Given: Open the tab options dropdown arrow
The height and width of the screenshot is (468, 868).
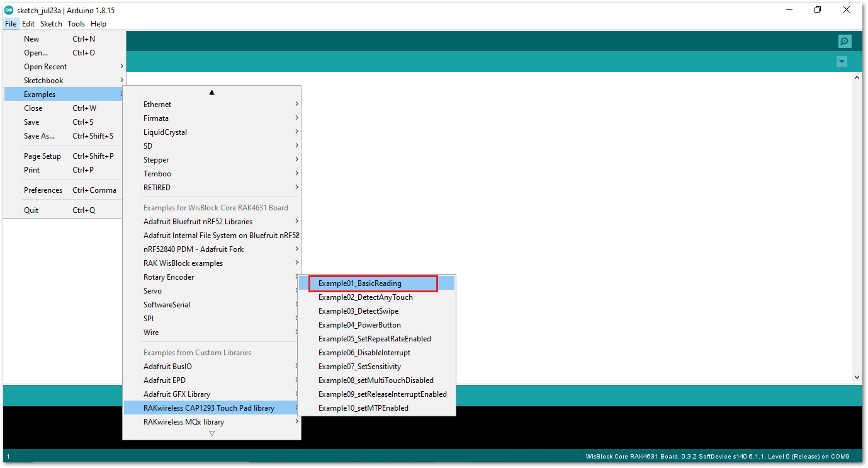Looking at the screenshot, I should [x=842, y=61].
